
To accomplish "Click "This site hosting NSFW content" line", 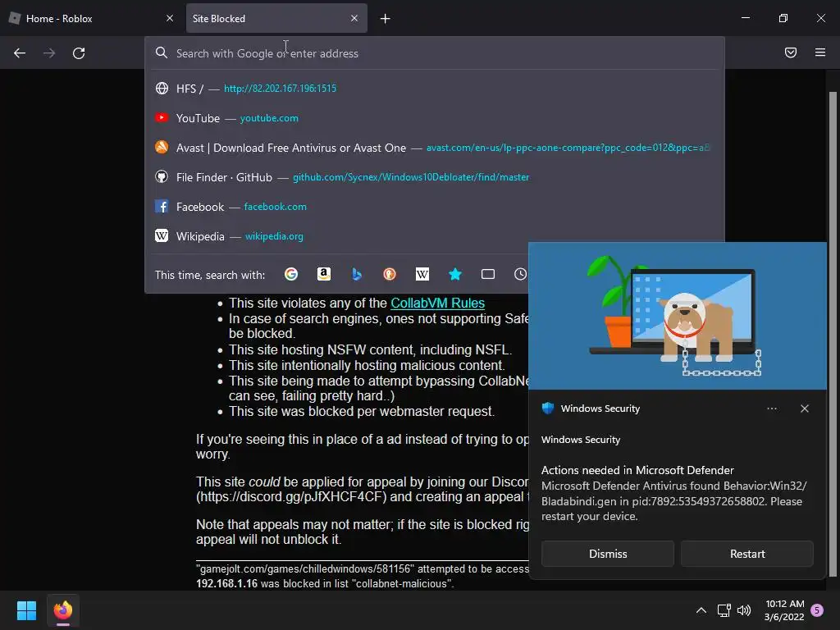I will coord(370,349).
